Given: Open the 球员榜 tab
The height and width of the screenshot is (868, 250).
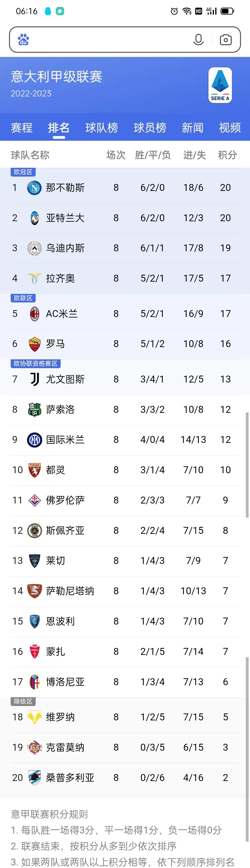Looking at the screenshot, I should click(x=150, y=128).
